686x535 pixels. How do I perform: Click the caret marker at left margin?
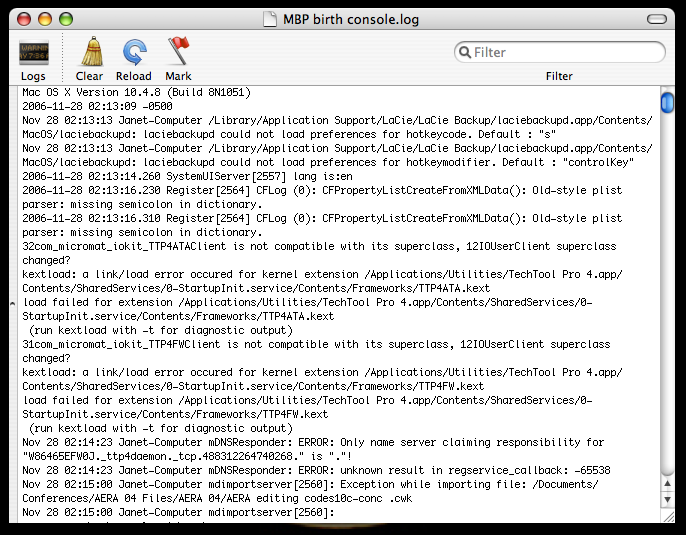point(13,303)
